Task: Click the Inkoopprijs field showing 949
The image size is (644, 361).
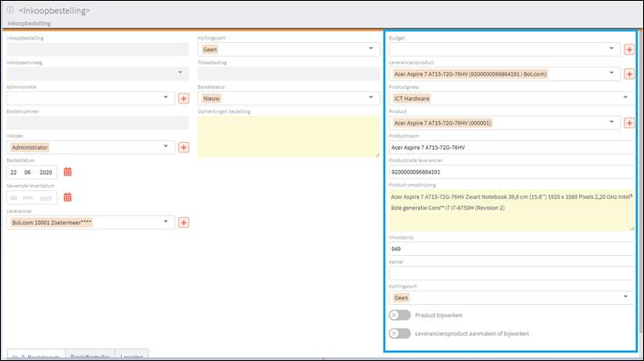Action: 511,248
